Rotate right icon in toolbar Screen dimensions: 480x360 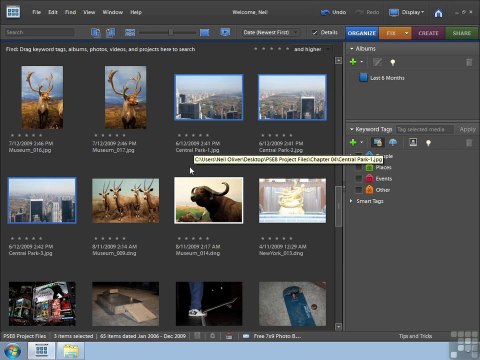110,32
